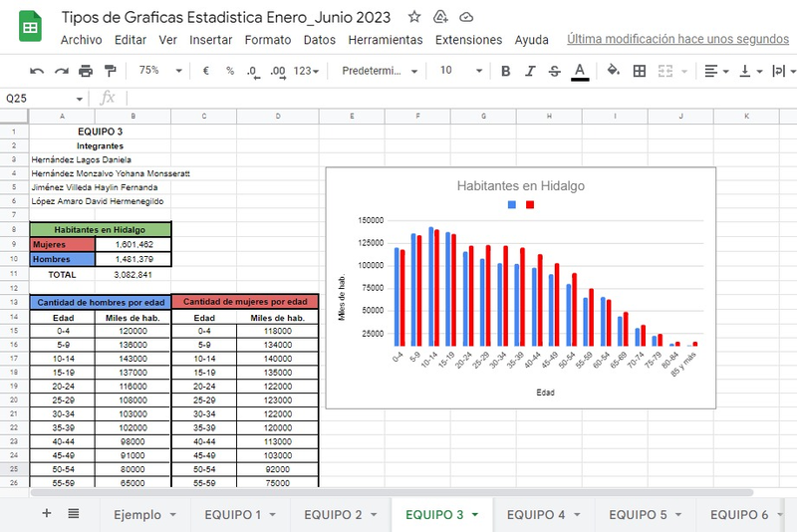This screenshot has width=797, height=532.
Task: Open the text color picker
Action: (580, 72)
